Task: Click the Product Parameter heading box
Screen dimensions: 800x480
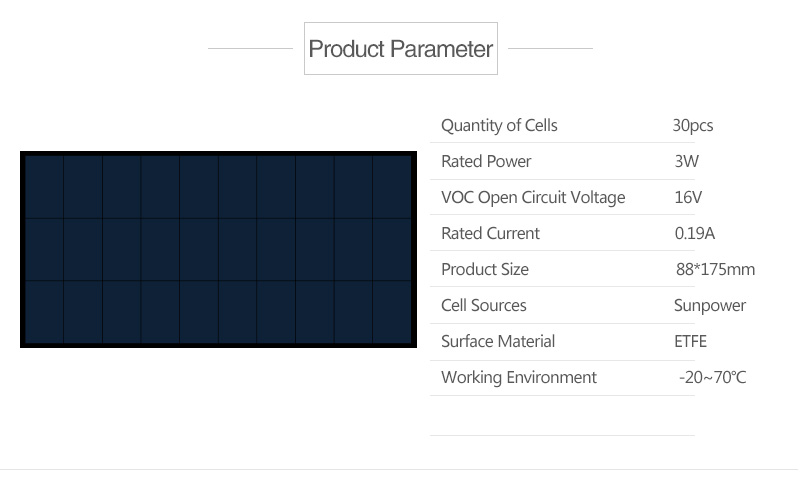Action: point(401,48)
